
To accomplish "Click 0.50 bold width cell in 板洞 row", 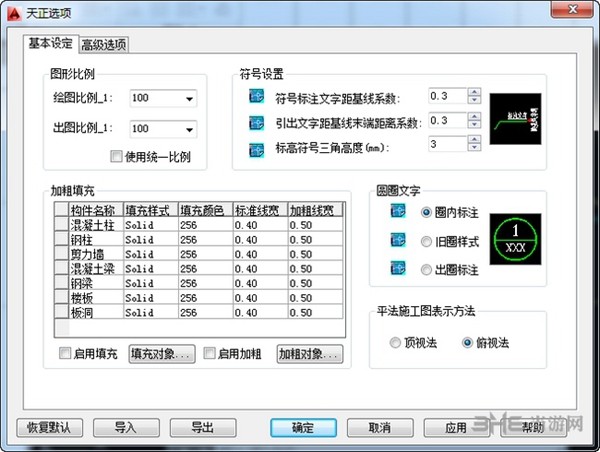I will point(315,312).
